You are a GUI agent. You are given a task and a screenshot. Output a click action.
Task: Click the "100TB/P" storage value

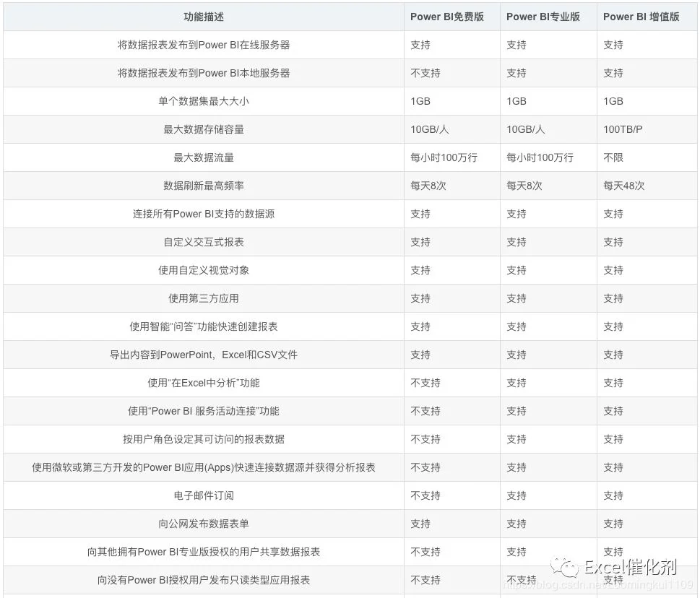pos(623,129)
